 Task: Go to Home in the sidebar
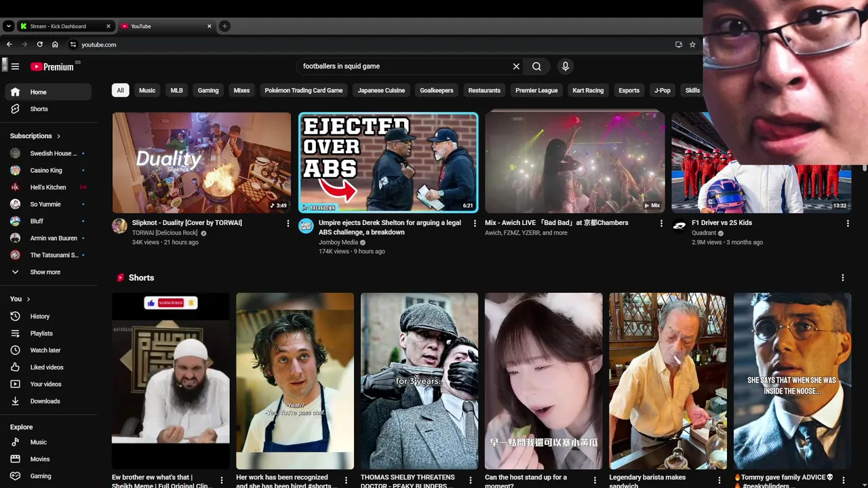[47, 92]
